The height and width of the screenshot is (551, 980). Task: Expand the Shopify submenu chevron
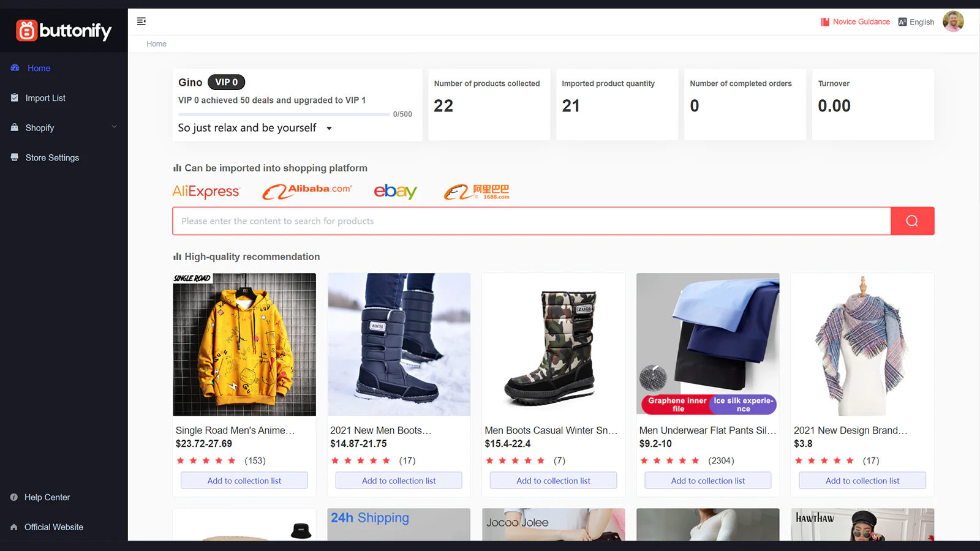[114, 127]
